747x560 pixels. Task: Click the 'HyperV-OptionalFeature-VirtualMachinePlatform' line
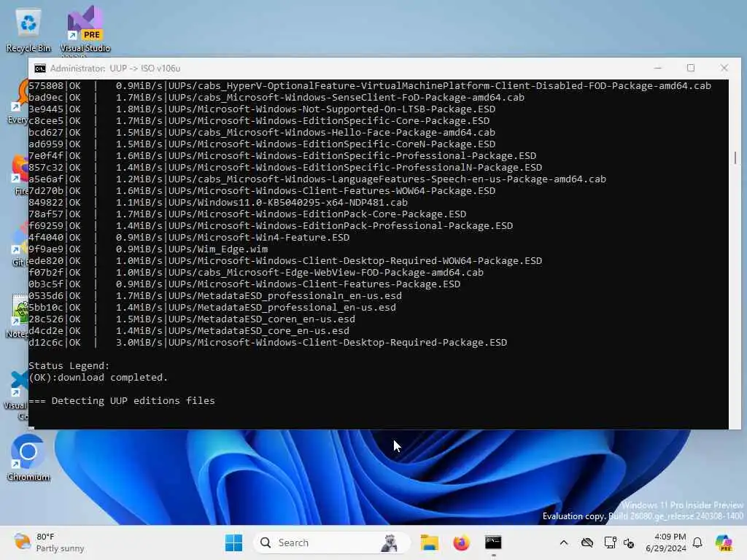pyautogui.click(x=370, y=86)
